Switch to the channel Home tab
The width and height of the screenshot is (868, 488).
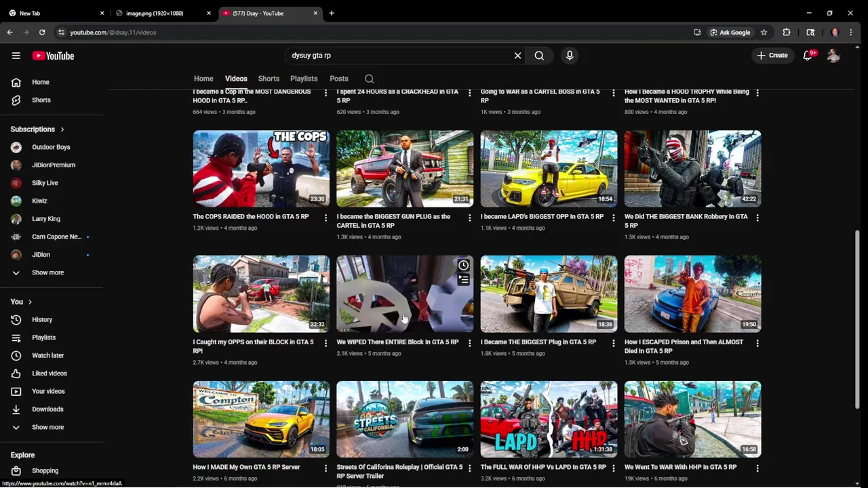(x=203, y=79)
